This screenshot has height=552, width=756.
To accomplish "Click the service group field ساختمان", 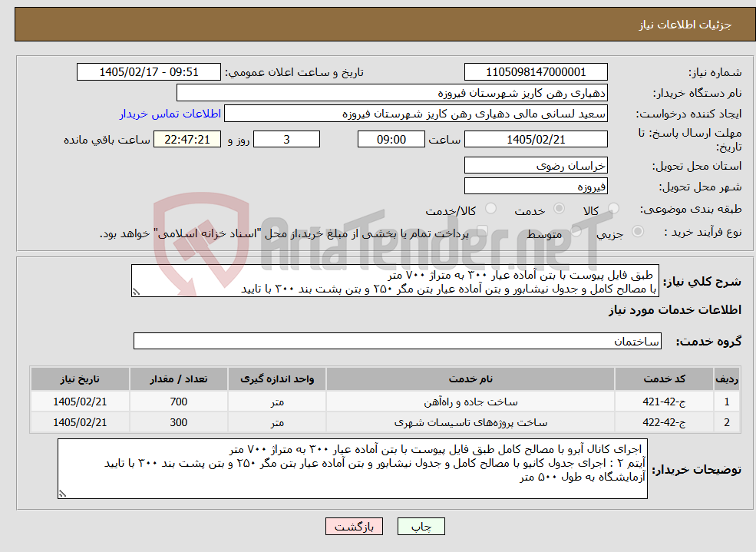I will (398, 341).
